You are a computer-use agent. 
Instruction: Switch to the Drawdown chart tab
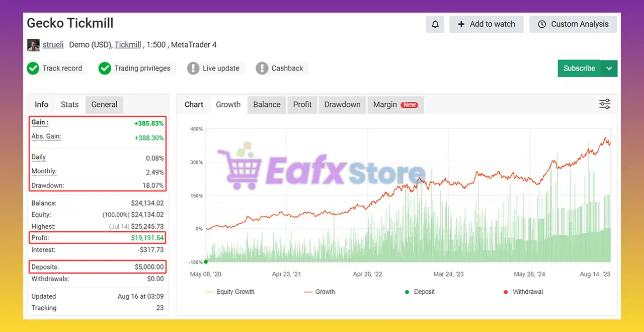click(342, 105)
